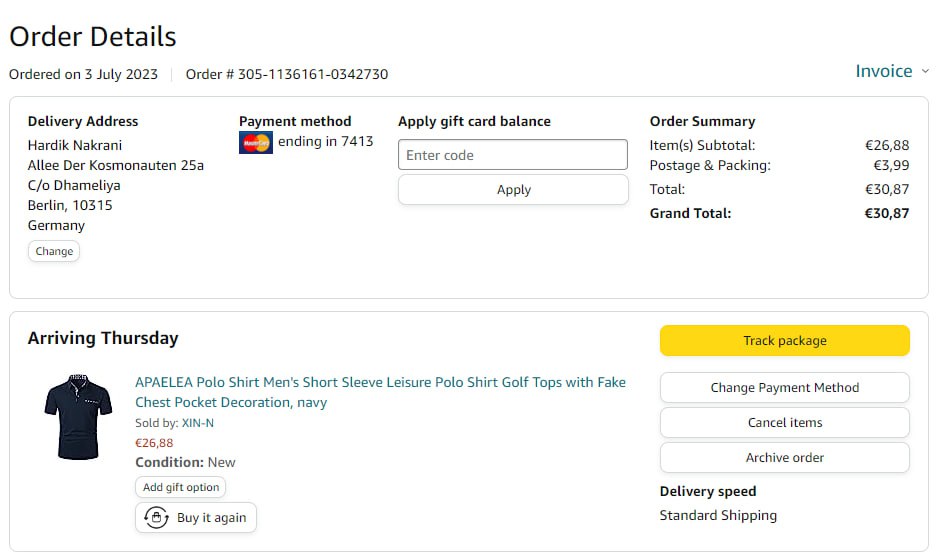Click the Mastercard logo icon
This screenshot has height=556, width=948.
(256, 143)
